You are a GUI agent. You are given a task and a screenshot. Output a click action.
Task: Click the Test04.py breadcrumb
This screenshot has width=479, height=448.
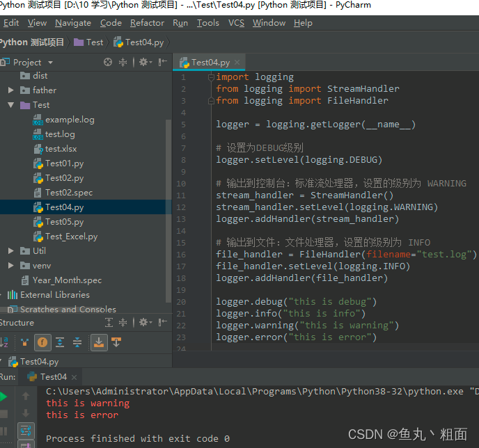coord(139,42)
